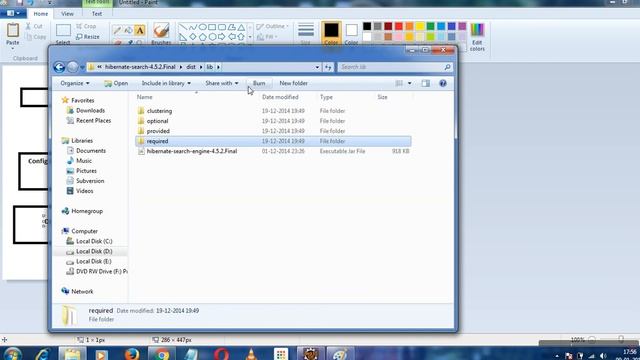Choose the Right arrow shape in Paint

[222, 37]
